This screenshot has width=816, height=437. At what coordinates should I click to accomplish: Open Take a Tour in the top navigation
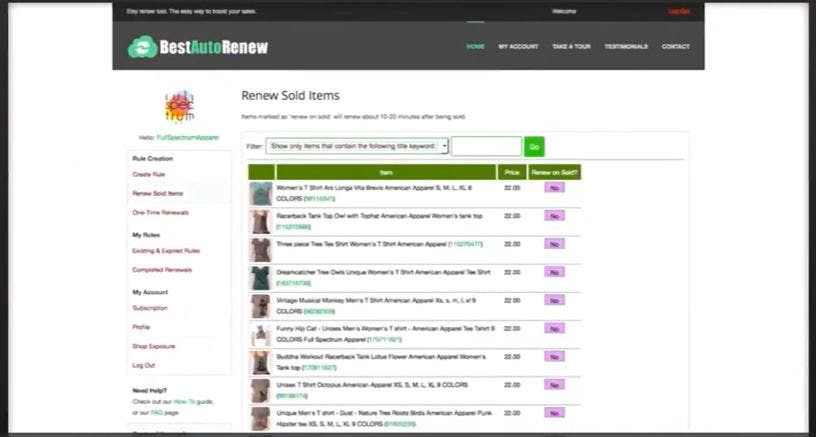point(571,46)
